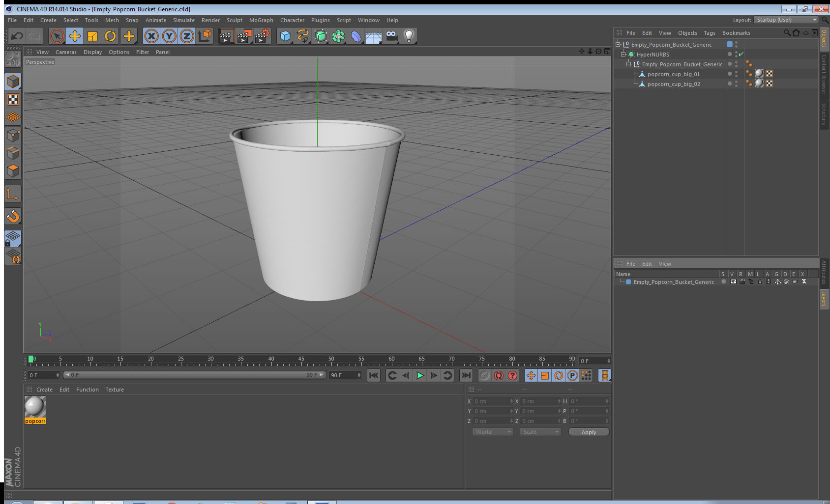Open the Array modeling objects icon
This screenshot has height=504, width=830.
(x=338, y=36)
